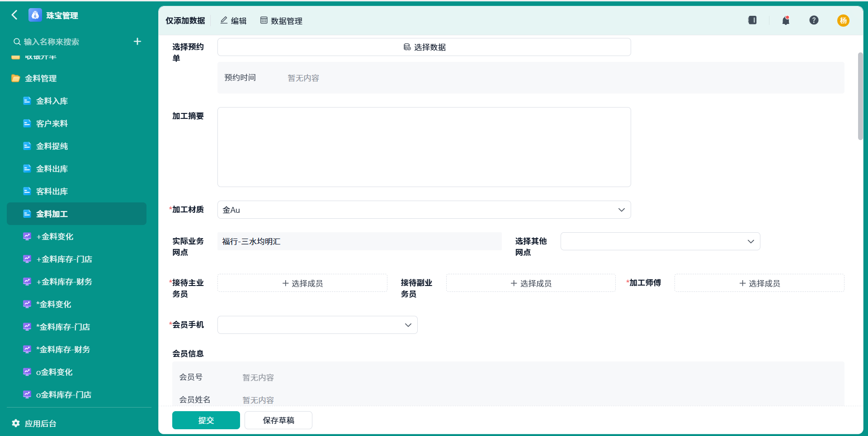Switch to 仅添加数据 tab
Screen dimensions: 868x436
coord(185,21)
